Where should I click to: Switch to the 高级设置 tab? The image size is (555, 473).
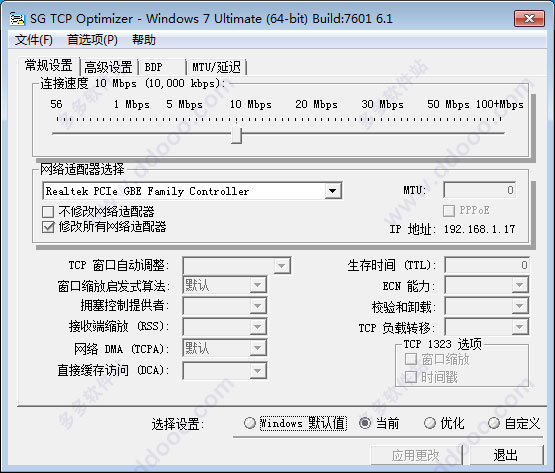(x=108, y=67)
